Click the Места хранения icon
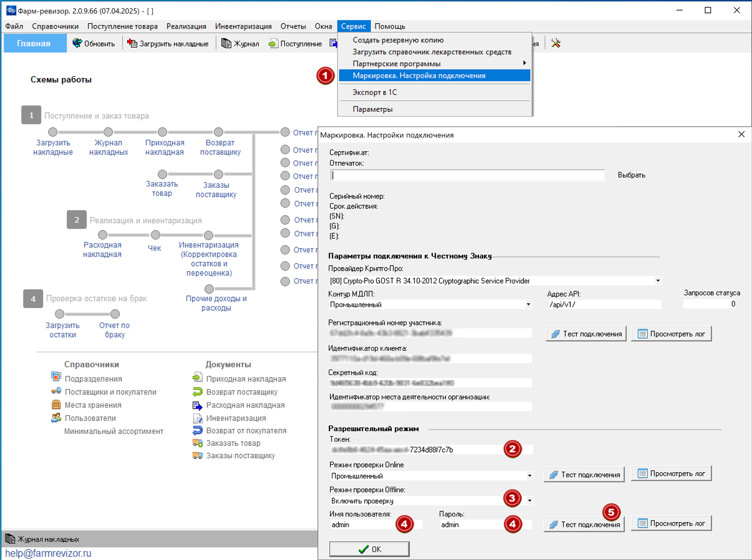The height and width of the screenshot is (560, 752). pos(56,405)
